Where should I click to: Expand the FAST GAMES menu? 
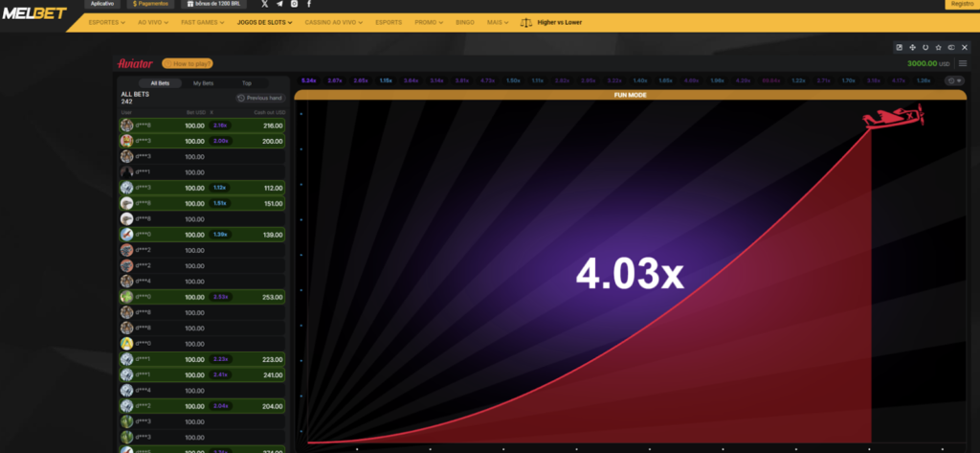click(203, 23)
